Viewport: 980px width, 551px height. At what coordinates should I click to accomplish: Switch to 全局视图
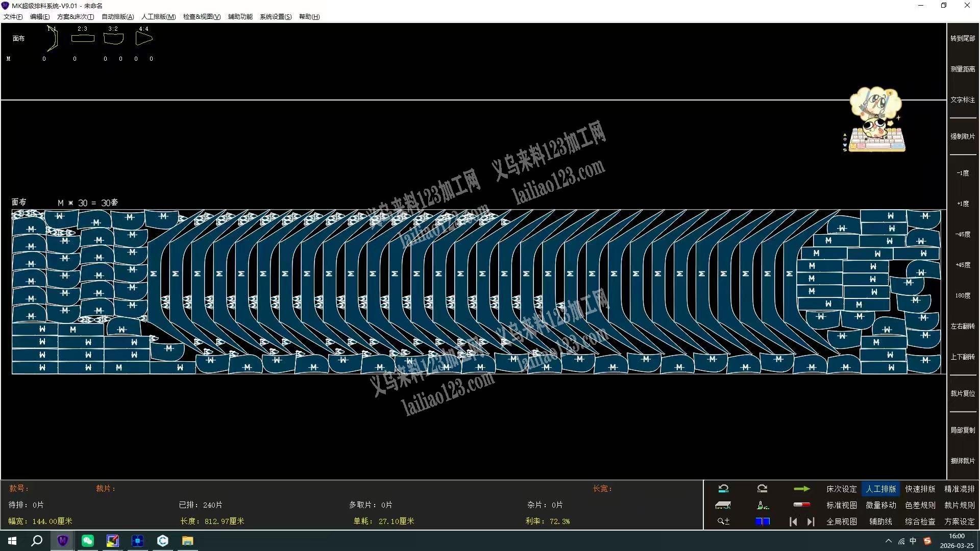842,521
